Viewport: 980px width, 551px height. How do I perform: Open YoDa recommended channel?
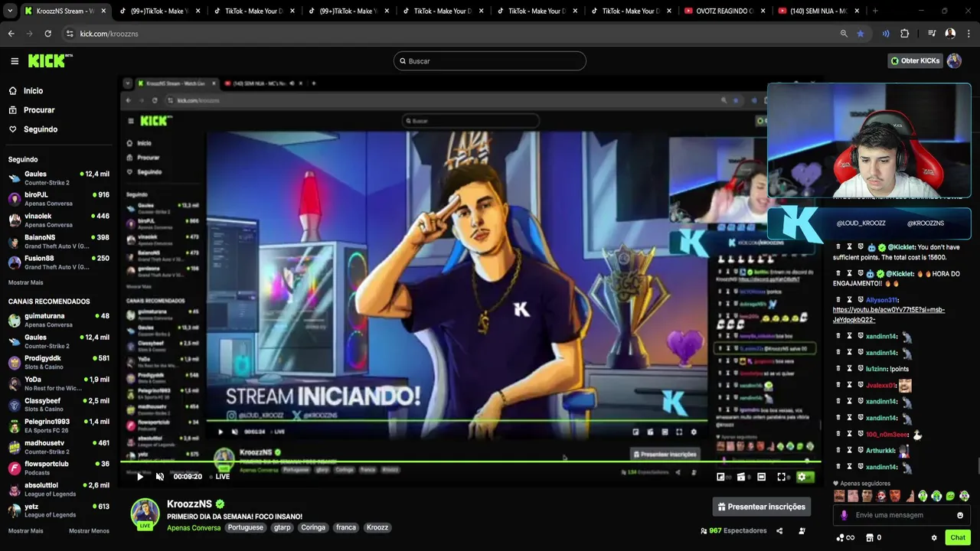pos(59,383)
